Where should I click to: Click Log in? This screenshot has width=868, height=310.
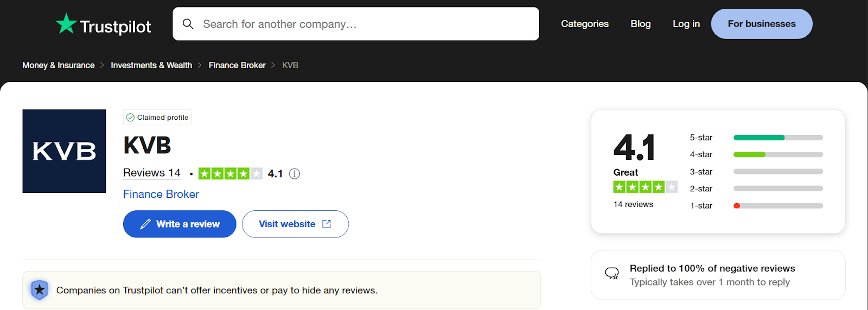[686, 24]
